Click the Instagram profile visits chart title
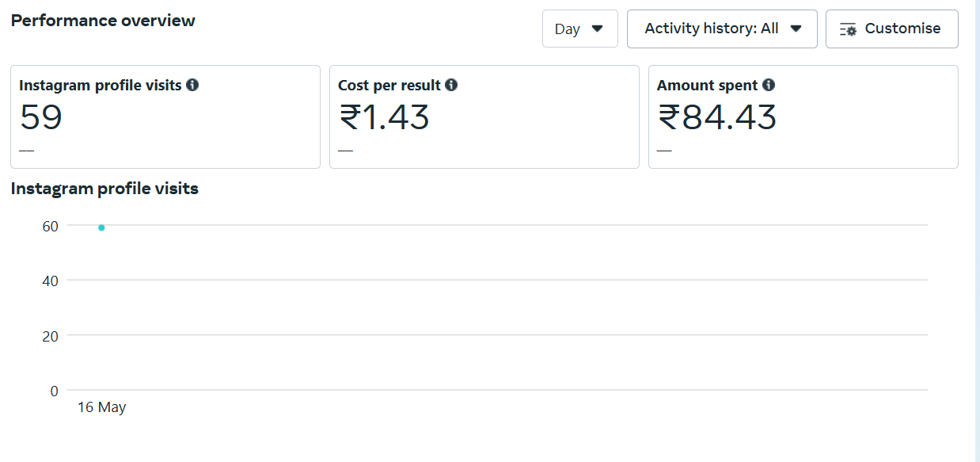The image size is (980, 462). point(104,189)
